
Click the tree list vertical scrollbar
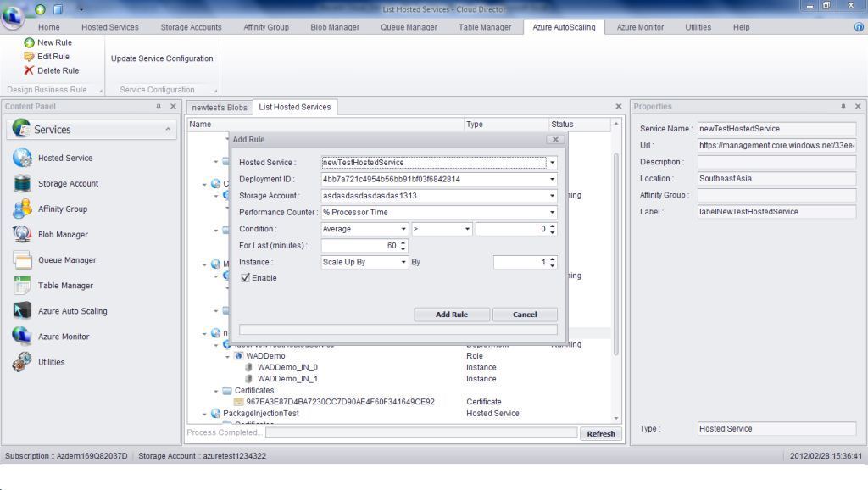click(x=615, y=254)
